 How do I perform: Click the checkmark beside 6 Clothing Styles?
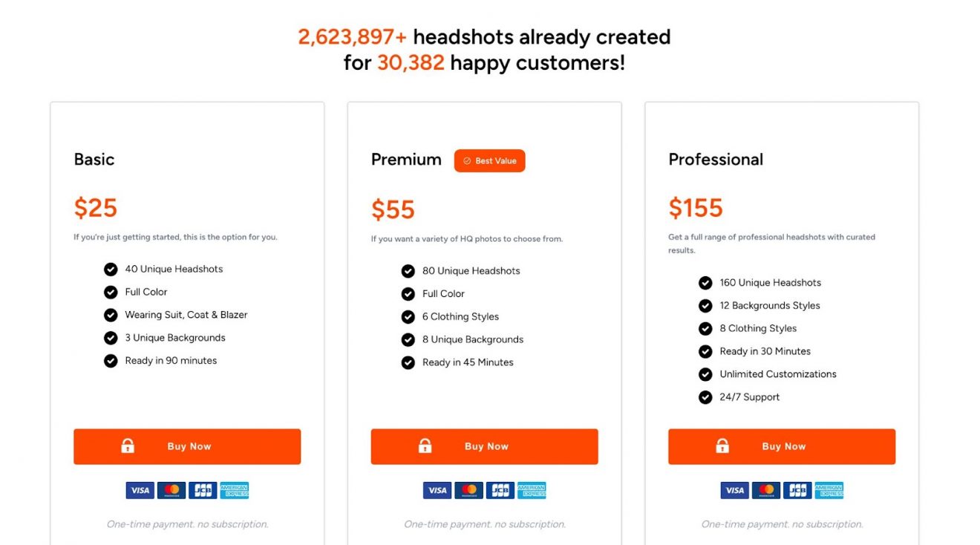408,316
